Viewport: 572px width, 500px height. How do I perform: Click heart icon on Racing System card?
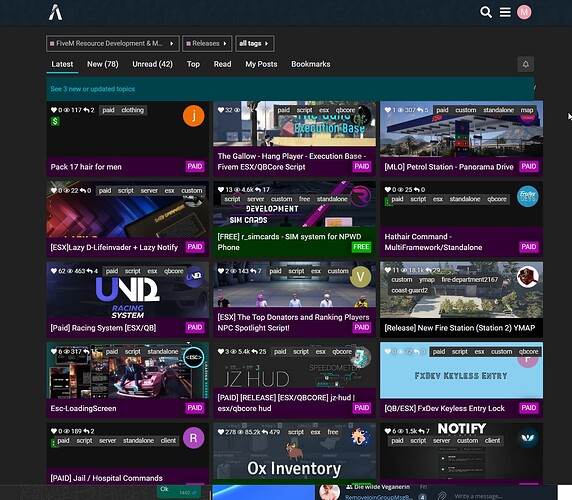[x=54, y=271]
